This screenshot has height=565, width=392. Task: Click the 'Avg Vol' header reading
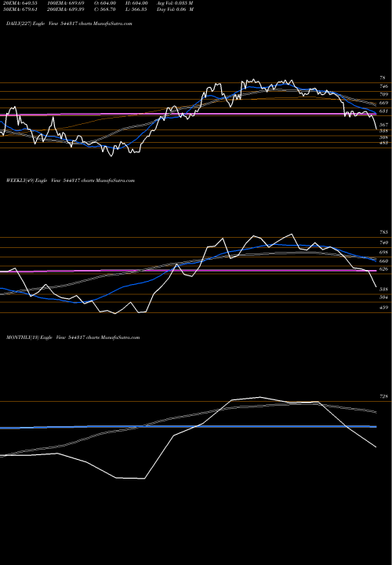click(176, 3)
